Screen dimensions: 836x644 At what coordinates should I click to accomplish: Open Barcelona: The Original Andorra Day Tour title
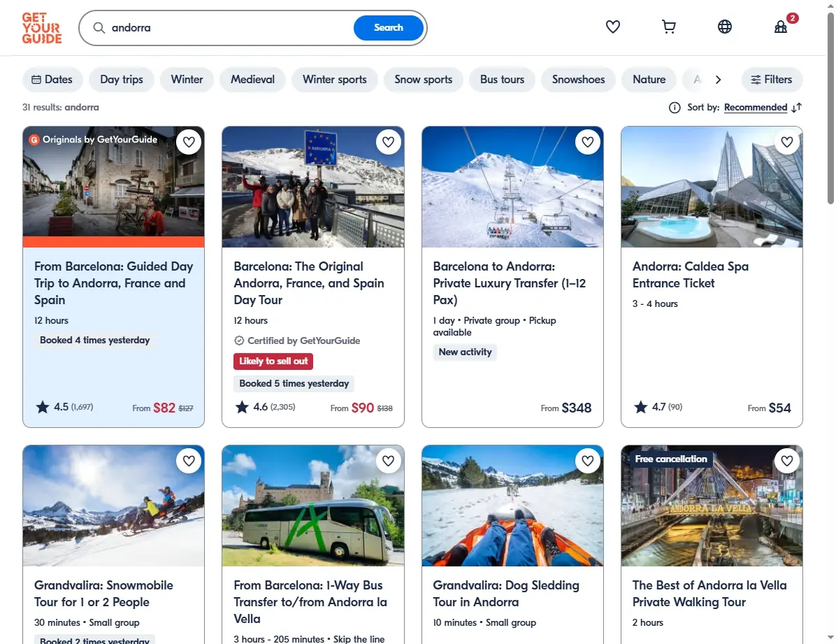coord(309,283)
